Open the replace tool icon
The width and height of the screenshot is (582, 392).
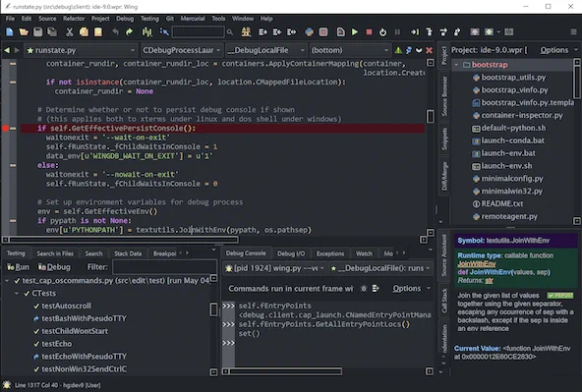coord(246,32)
